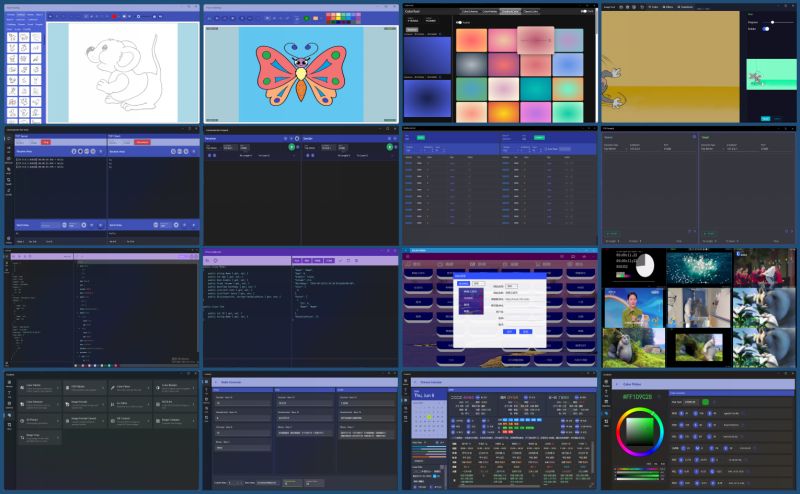The height and width of the screenshot is (494, 800).
Task: Click right blue button at dialog bottom
Action: [526, 332]
